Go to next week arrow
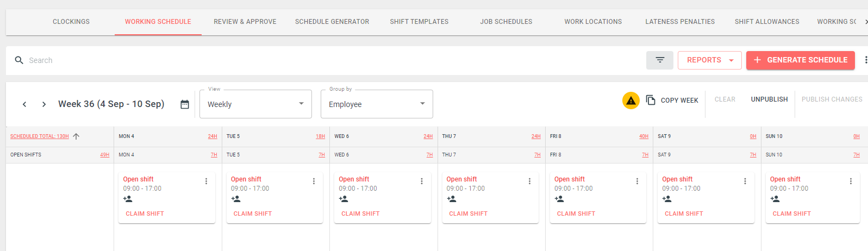This screenshot has width=868, height=251. 44,104
